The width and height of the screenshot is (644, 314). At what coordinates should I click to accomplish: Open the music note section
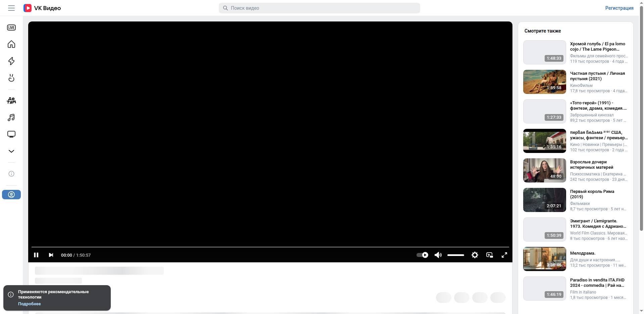point(11,117)
